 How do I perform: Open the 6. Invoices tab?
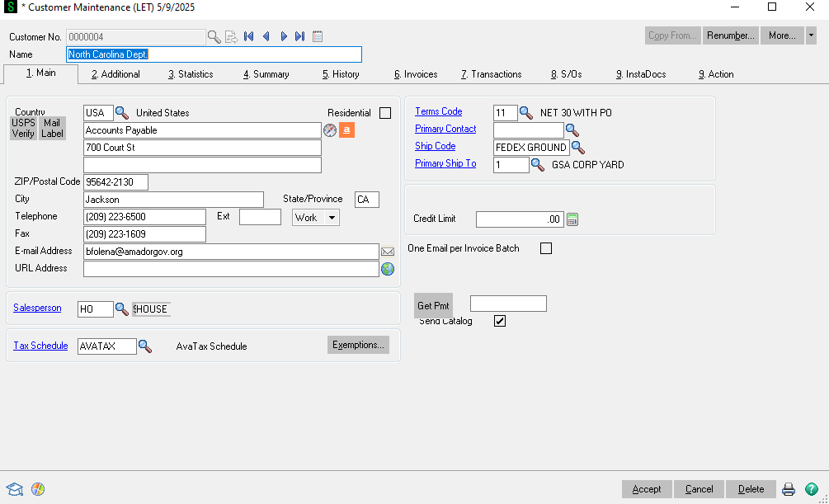pyautogui.click(x=416, y=74)
